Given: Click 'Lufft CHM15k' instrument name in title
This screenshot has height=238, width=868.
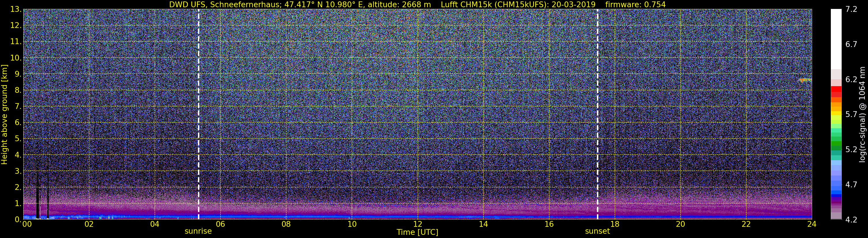Looking at the screenshot, I should (x=466, y=4).
